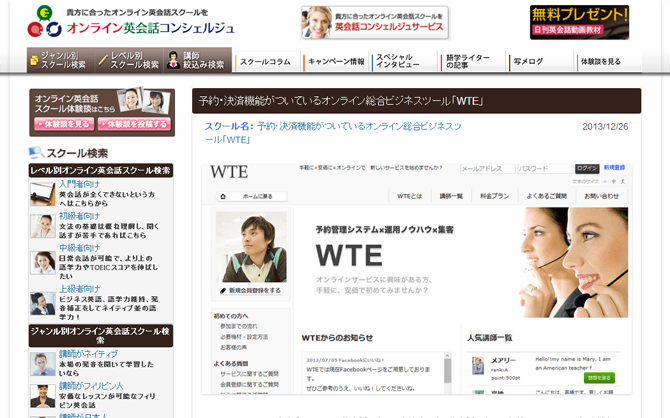
Task: Click the teacher icon on 講師絞込み tab
Action: (173, 60)
